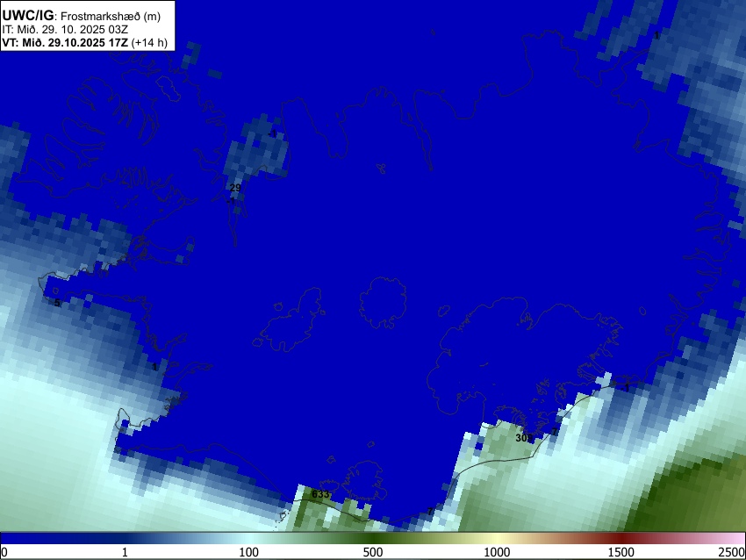Select the '1500' label on the color scale
This screenshot has width=746, height=560.
620,552
